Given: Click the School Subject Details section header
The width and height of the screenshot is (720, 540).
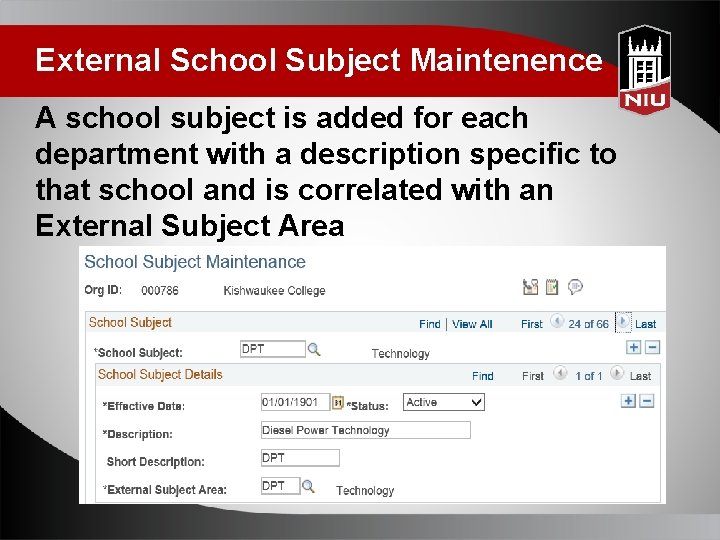Looking at the screenshot, I should pyautogui.click(x=160, y=375).
